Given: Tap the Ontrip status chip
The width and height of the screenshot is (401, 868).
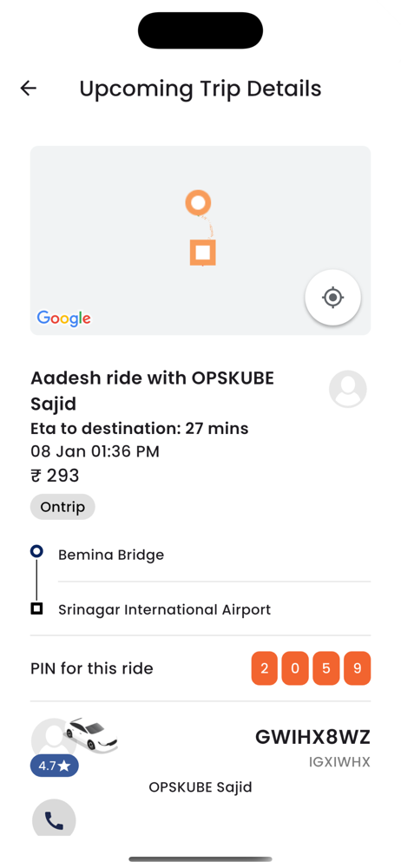Looking at the screenshot, I should [62, 507].
